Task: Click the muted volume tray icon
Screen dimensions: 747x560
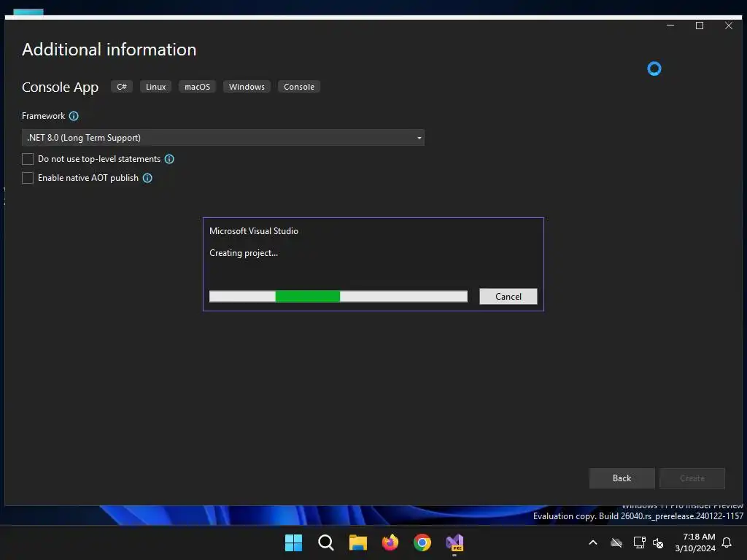Action: [x=658, y=542]
